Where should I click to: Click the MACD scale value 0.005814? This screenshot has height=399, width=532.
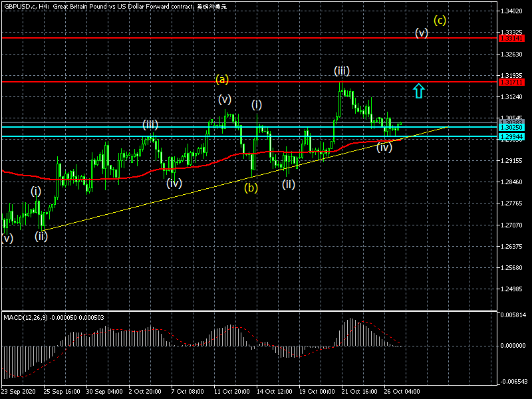tap(515, 315)
